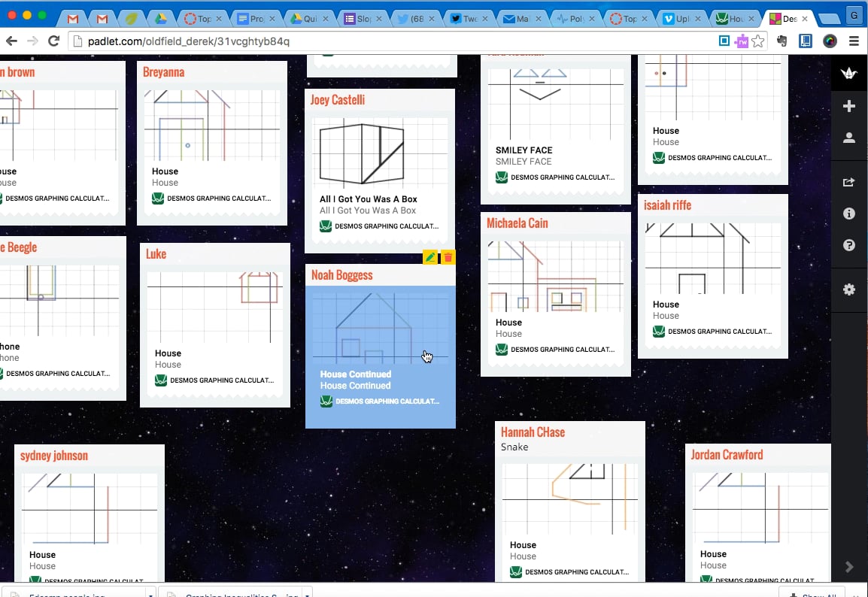Open the help question mark icon
This screenshot has height=597, width=868.
pyautogui.click(x=848, y=245)
